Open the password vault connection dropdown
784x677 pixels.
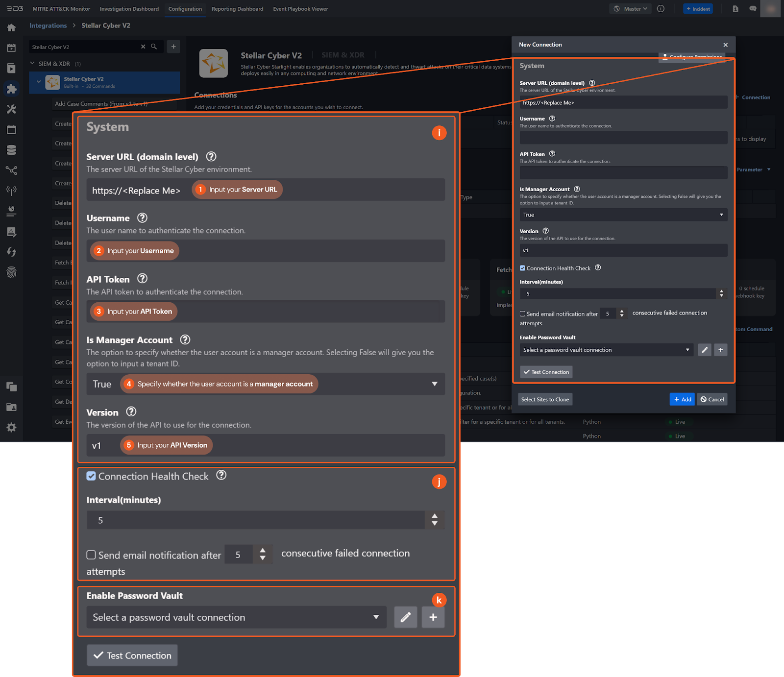606,350
